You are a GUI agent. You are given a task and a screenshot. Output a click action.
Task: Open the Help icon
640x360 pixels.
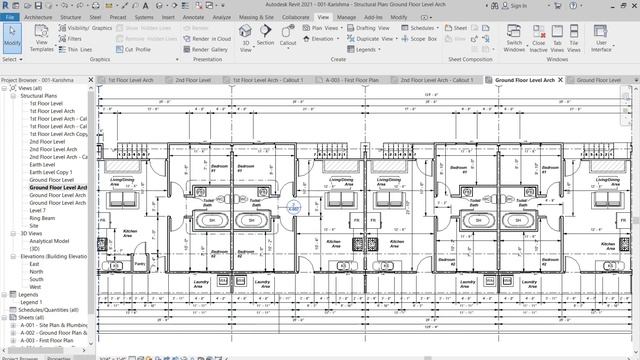573,6
